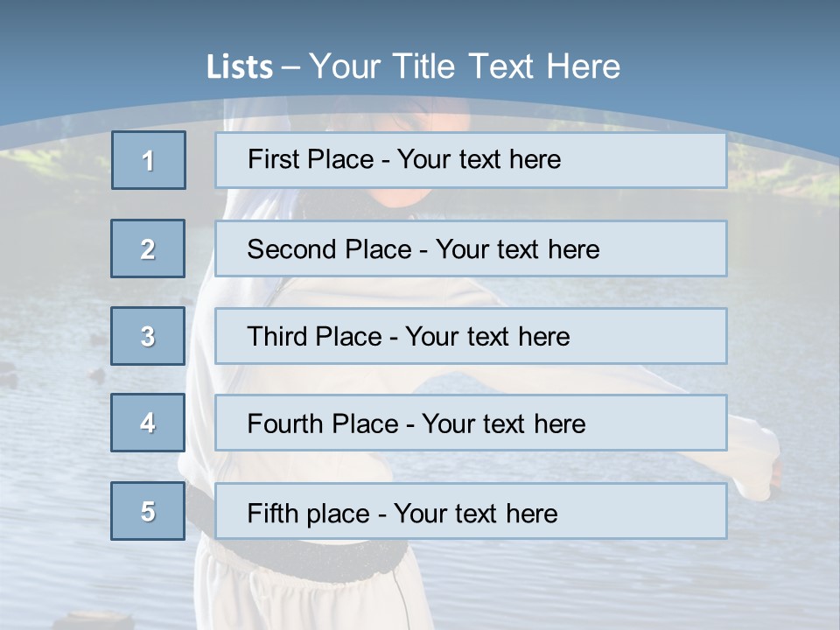This screenshot has width=840, height=630.
Task: Click the Second Place text box
Action: tap(471, 248)
